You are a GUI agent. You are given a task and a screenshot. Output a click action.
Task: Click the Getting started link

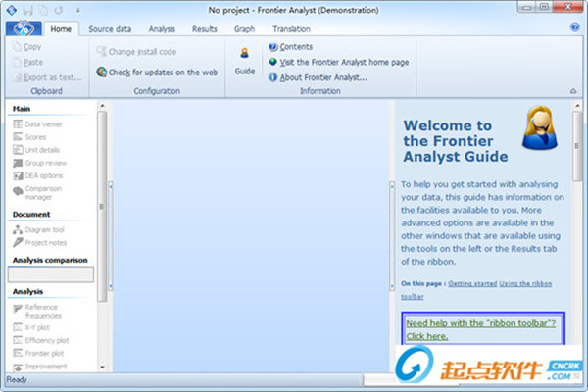point(472,283)
